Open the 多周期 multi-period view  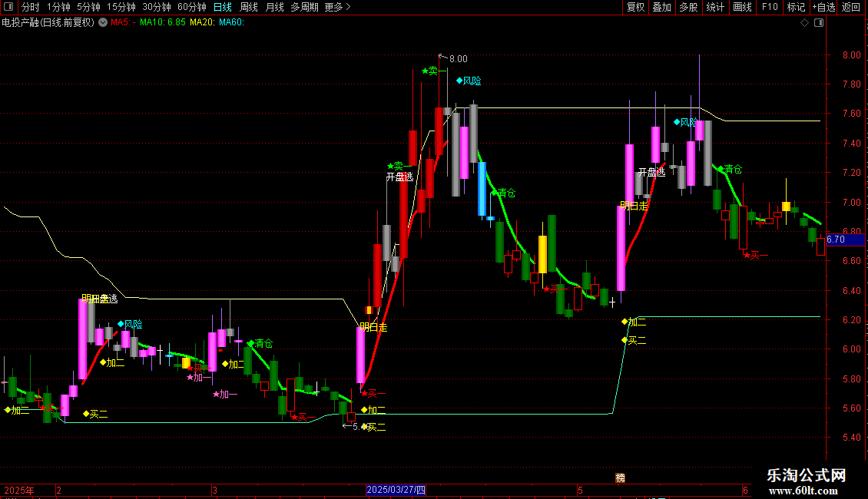304,7
